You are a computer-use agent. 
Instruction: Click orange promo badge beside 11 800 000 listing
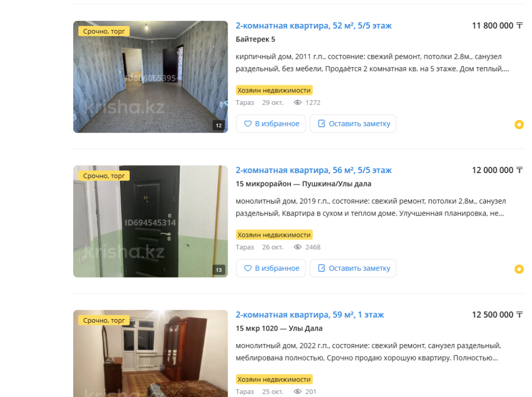click(519, 125)
